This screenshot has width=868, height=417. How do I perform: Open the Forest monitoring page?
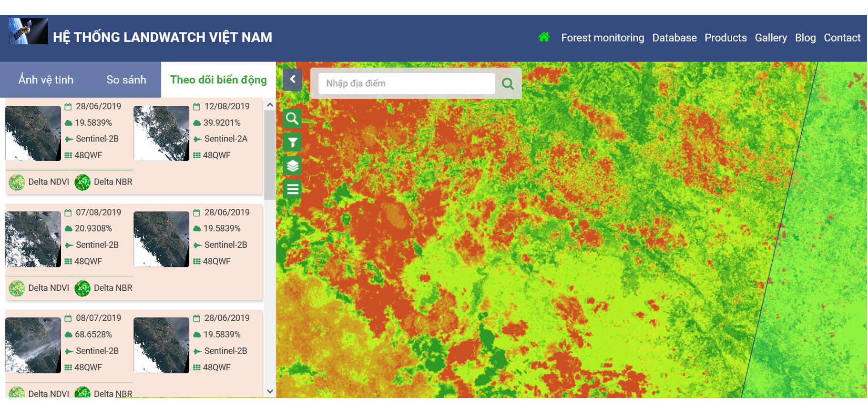coord(602,38)
